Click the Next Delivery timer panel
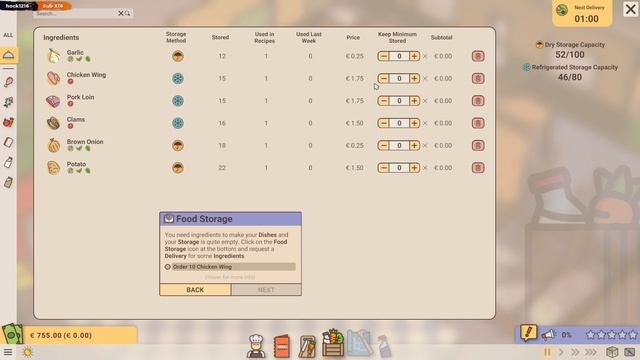640x360 pixels. click(582, 13)
